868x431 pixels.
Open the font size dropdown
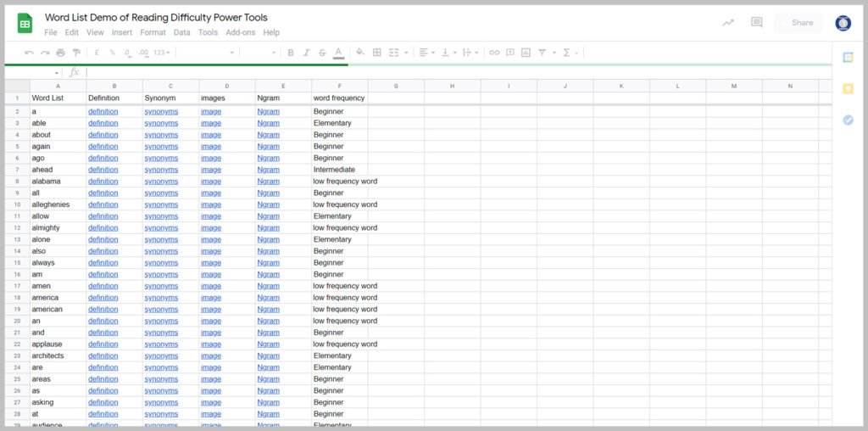(259, 53)
